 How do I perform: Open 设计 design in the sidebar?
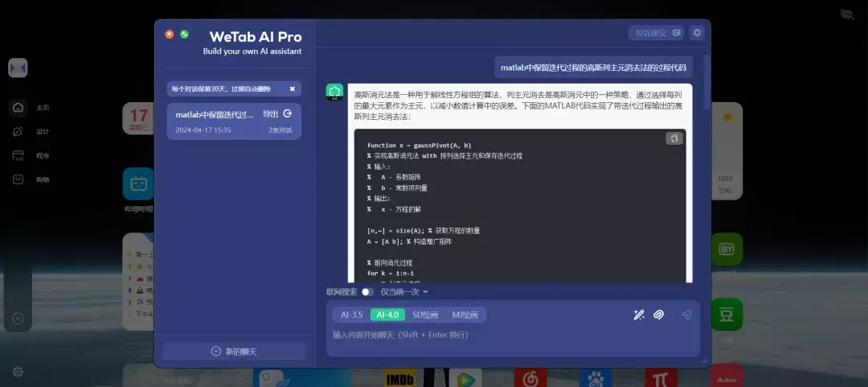31,131
